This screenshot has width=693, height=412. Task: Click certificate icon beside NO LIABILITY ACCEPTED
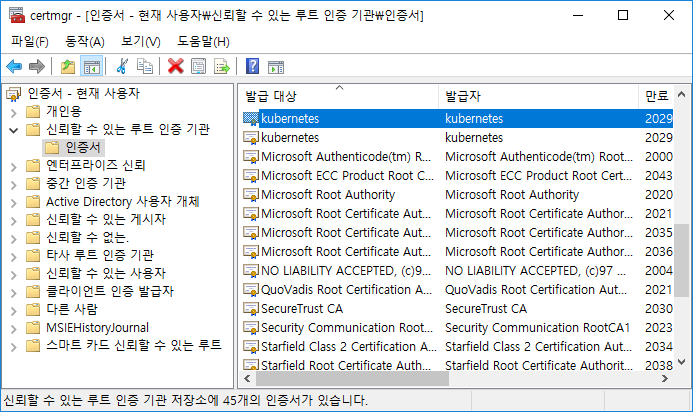tap(251, 271)
